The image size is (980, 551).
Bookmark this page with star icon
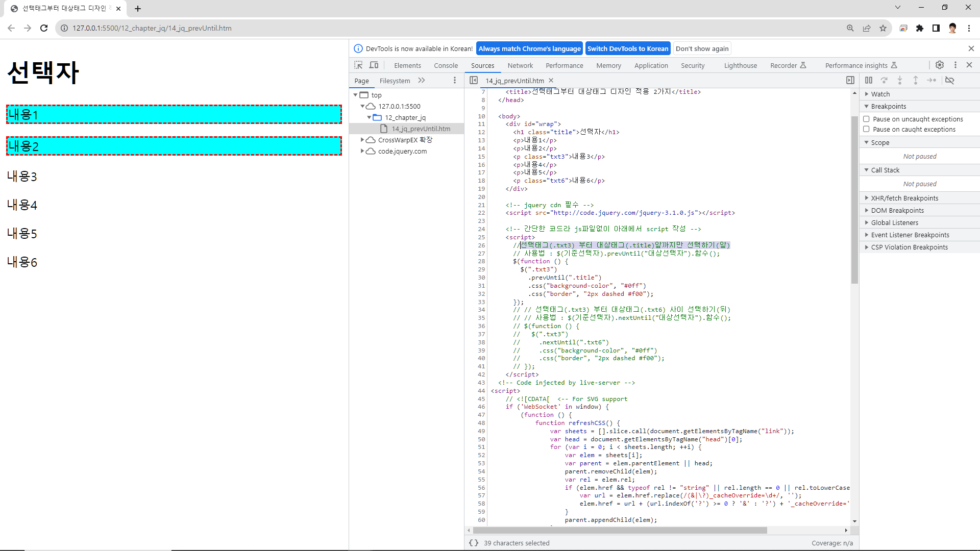pos(883,28)
